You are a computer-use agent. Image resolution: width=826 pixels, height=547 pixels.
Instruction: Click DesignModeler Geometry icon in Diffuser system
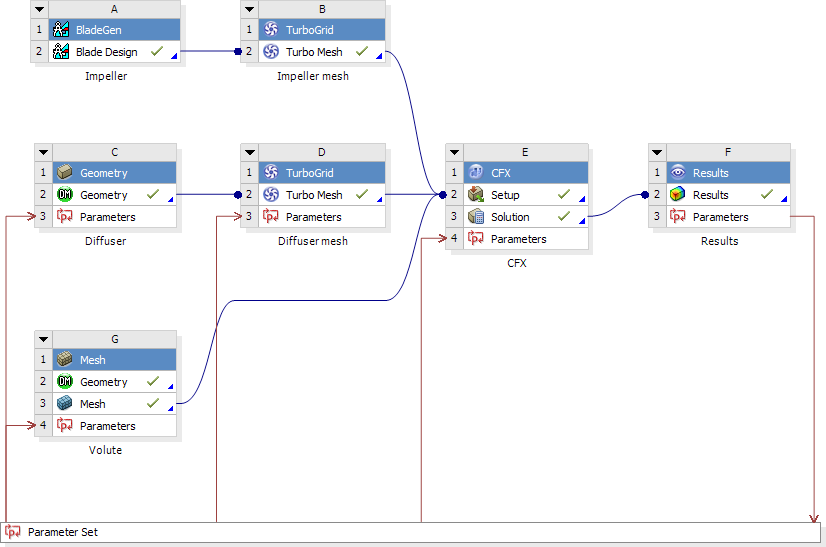(65, 194)
